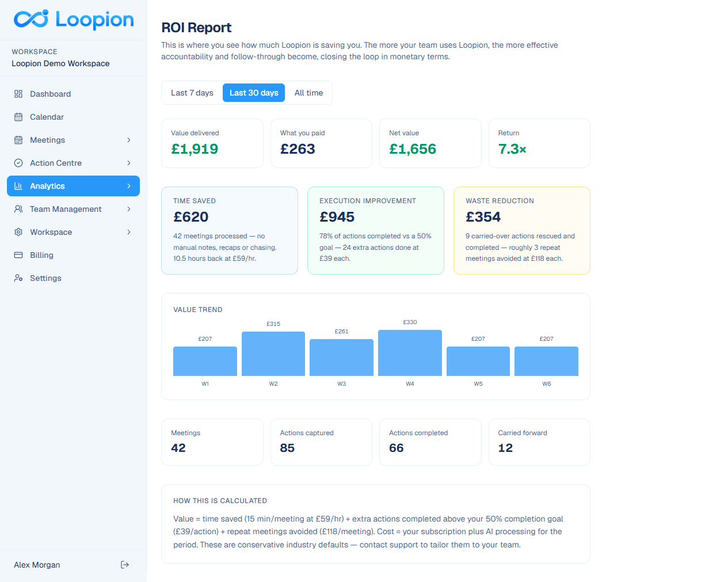Click the Alex Morgan user name

point(37,565)
